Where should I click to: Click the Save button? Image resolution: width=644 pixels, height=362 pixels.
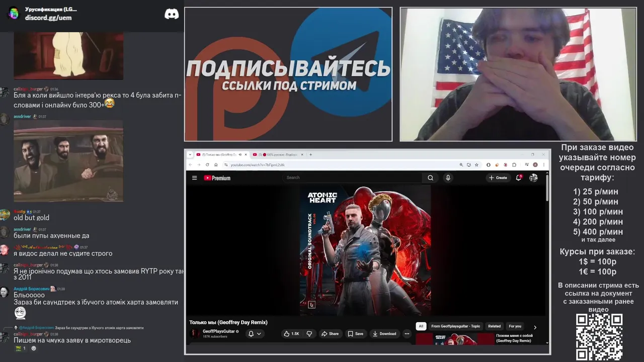[356, 334]
